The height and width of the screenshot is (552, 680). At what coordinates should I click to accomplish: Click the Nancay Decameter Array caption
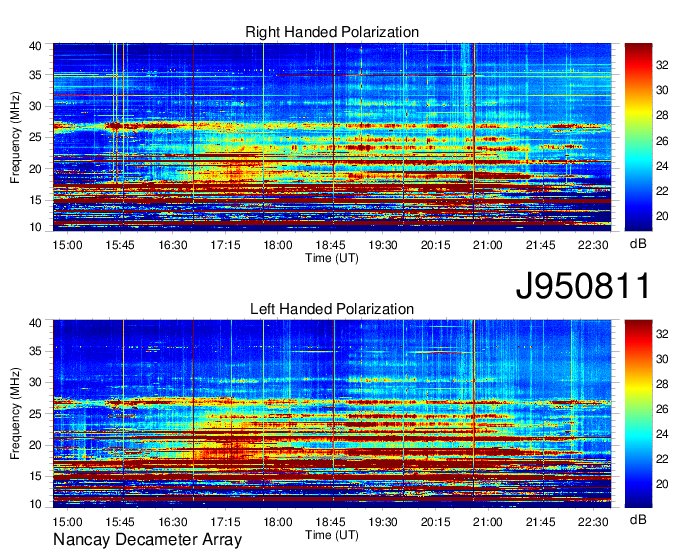(x=147, y=540)
